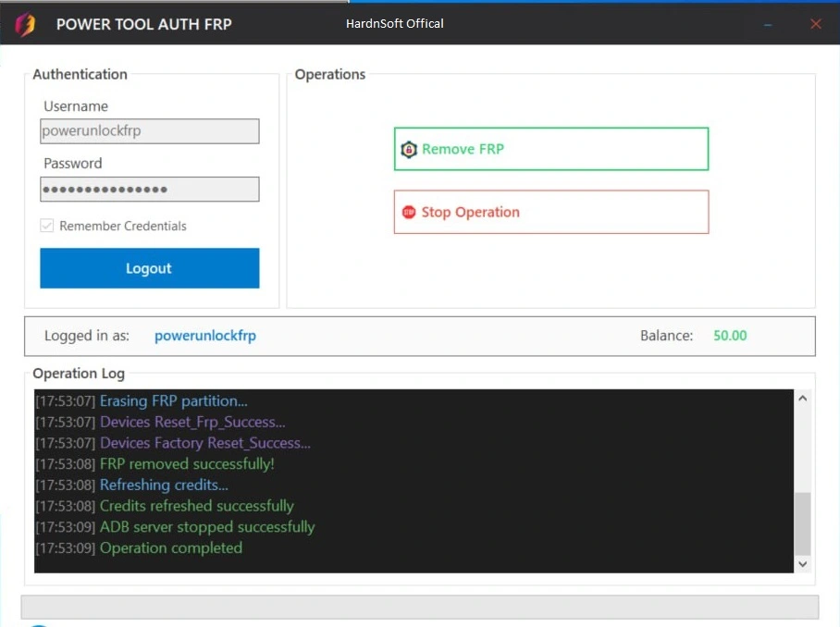Click the operation log scroll up arrow
Screen dimensions: 840x627
(802, 399)
